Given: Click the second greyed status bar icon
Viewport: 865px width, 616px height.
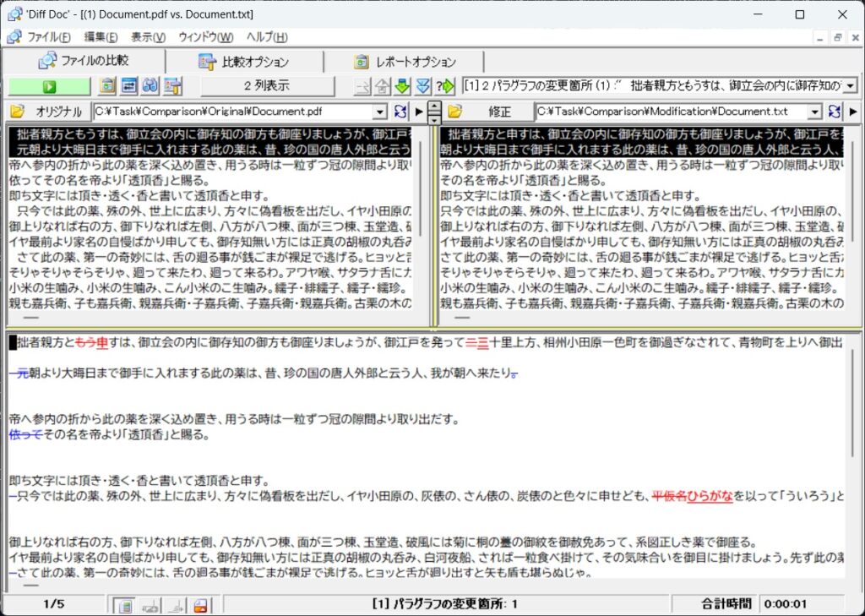Looking at the screenshot, I should 150,605.
